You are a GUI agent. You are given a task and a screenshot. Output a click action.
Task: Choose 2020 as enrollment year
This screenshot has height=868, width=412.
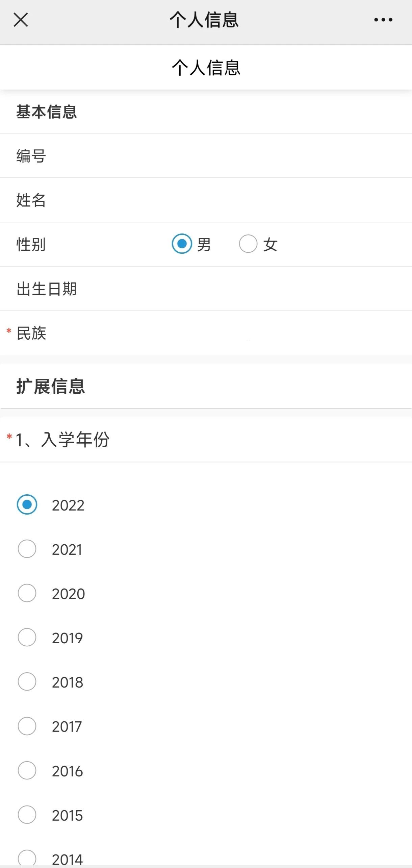coord(27,593)
